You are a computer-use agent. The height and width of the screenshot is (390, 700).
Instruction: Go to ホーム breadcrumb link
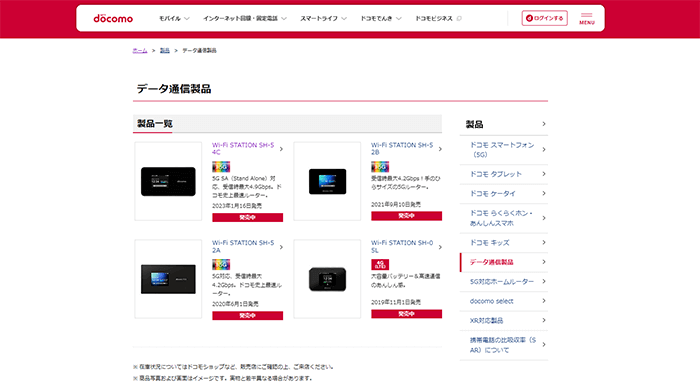(x=140, y=50)
